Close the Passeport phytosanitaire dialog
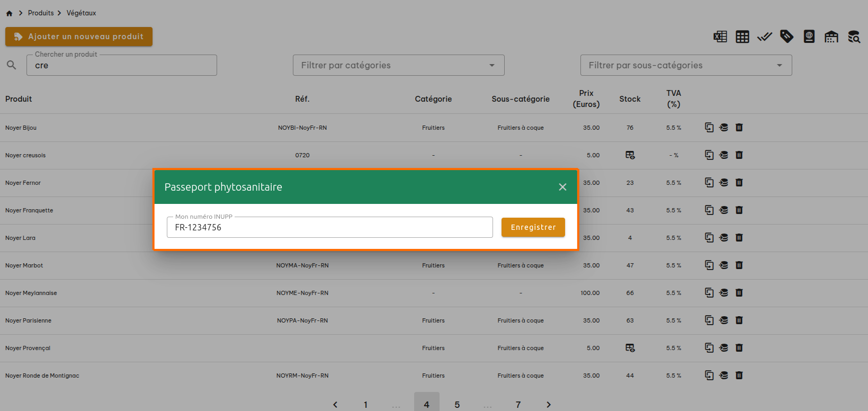This screenshot has height=411, width=868. (x=562, y=187)
